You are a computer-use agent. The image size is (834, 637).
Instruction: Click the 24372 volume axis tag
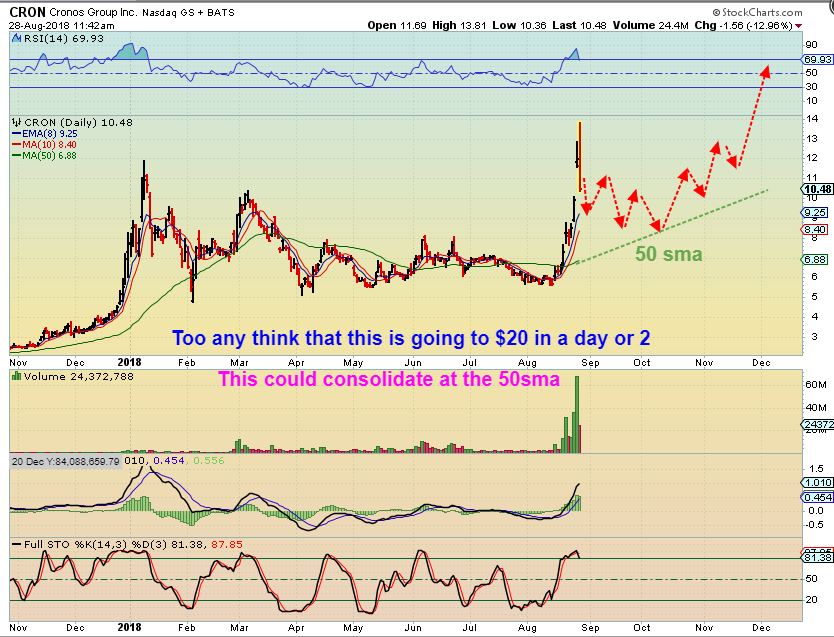[x=818, y=424]
